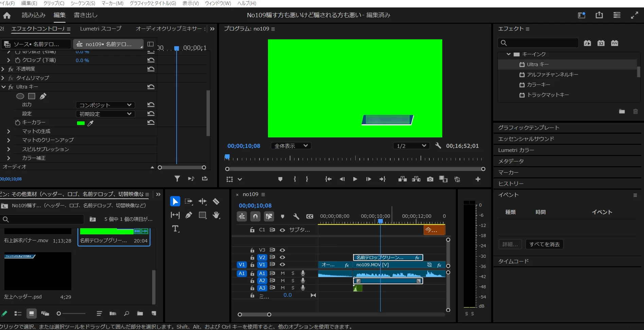Click the timeline caption track CC icon
The image size is (644, 330).
tap(310, 216)
